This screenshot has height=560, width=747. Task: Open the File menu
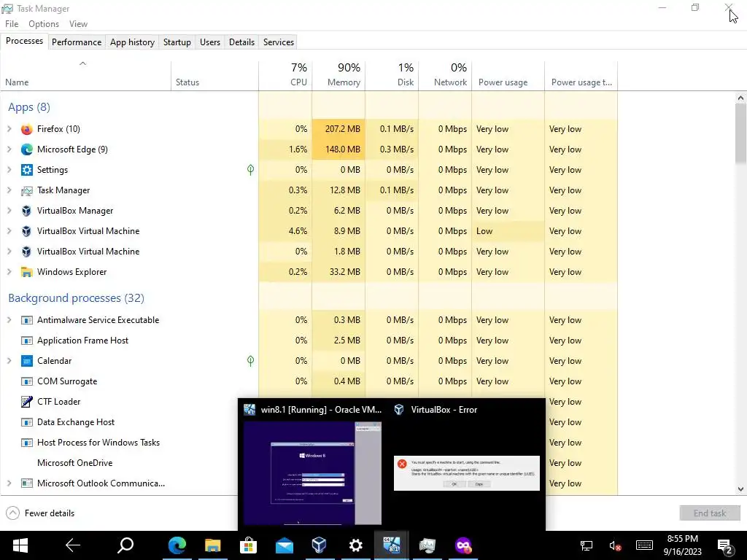click(12, 24)
